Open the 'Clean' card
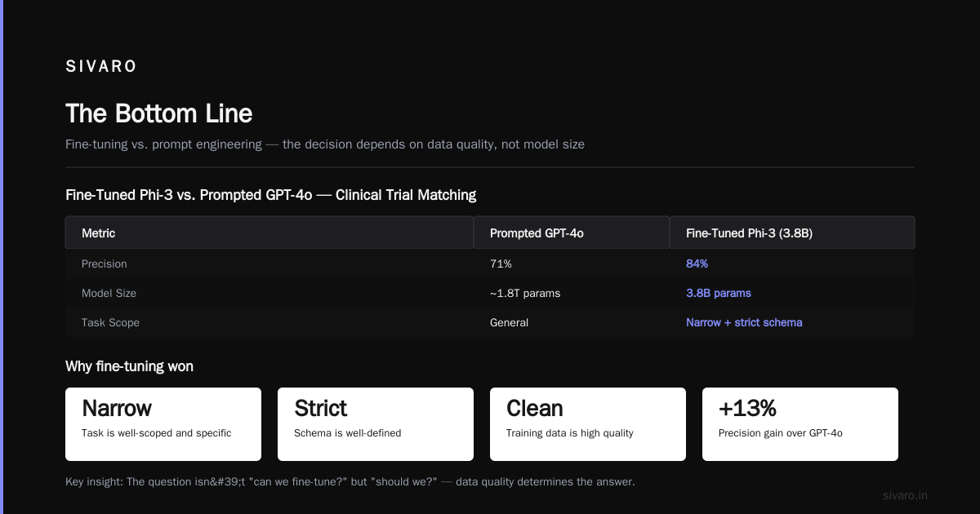 588,424
